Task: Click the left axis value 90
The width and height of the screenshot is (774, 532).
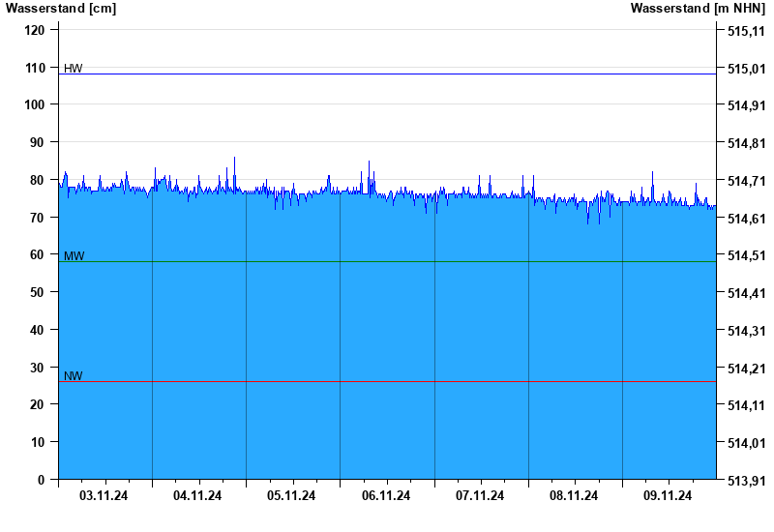Action: click(38, 142)
